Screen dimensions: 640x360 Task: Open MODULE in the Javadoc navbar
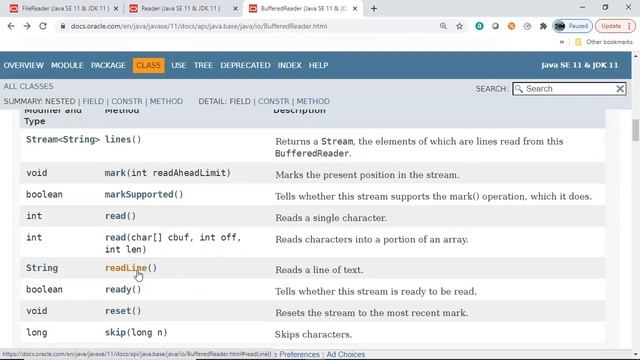[67, 65]
